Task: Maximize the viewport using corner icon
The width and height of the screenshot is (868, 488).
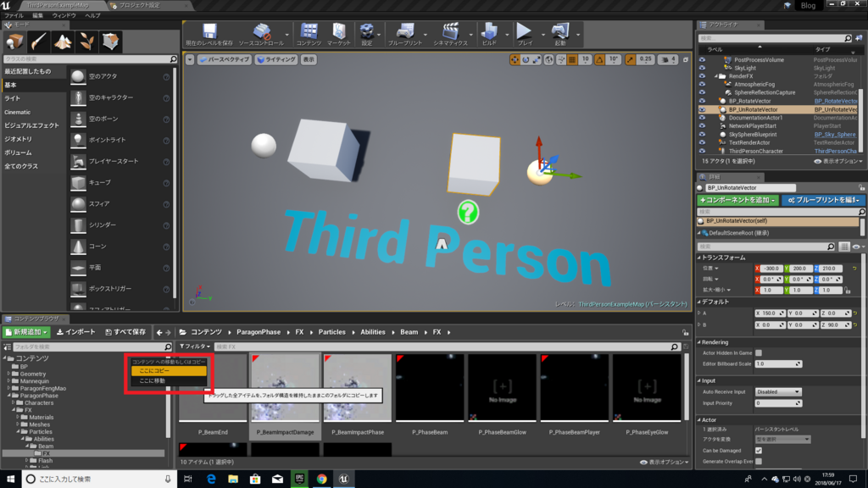Action: (685, 60)
